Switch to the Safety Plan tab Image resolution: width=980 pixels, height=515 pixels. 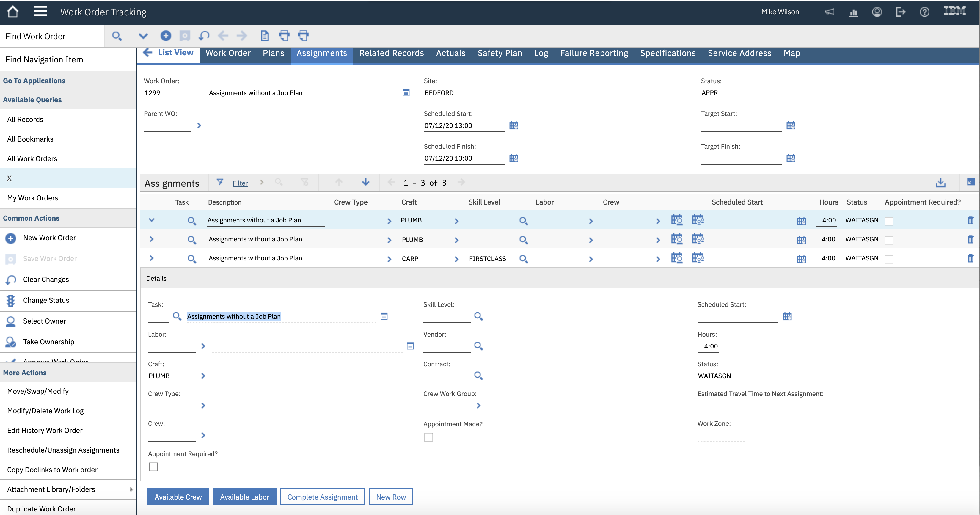click(x=500, y=53)
